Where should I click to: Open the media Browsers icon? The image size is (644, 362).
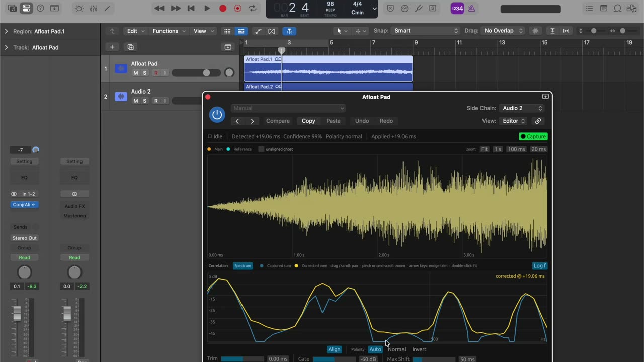[x=631, y=8]
